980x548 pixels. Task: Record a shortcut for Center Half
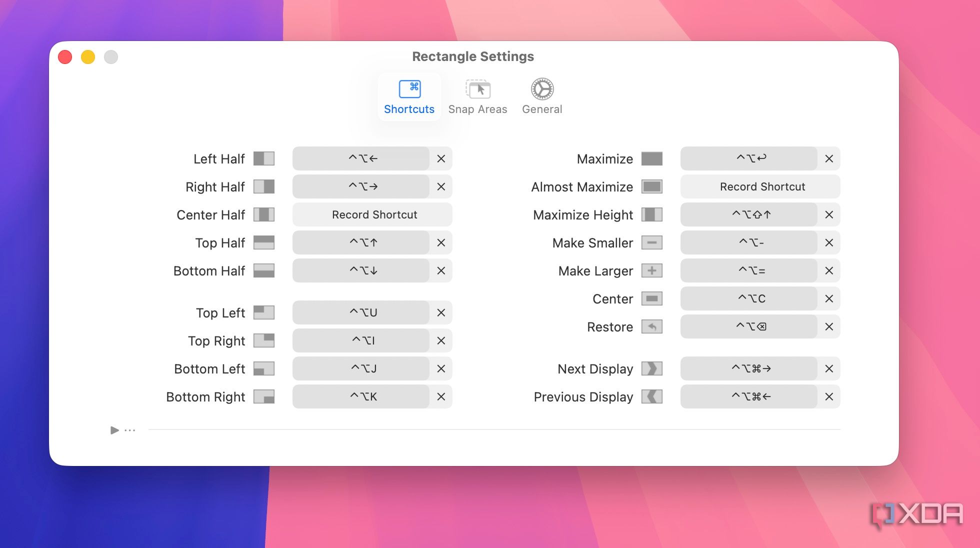372,214
